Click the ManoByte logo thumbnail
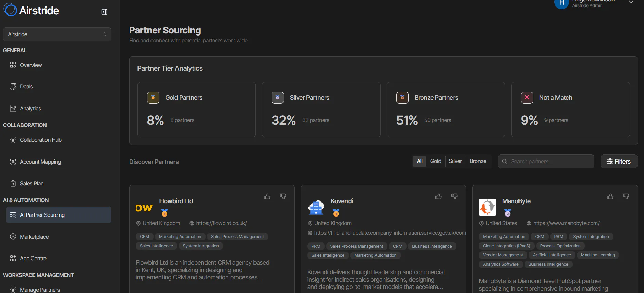This screenshot has height=293, width=644. 487,208
